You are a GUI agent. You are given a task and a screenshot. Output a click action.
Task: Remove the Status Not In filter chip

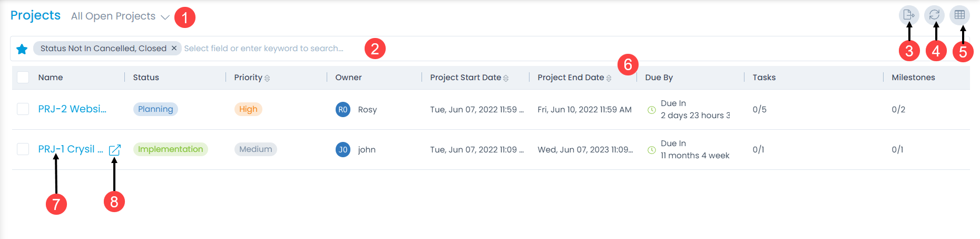174,48
